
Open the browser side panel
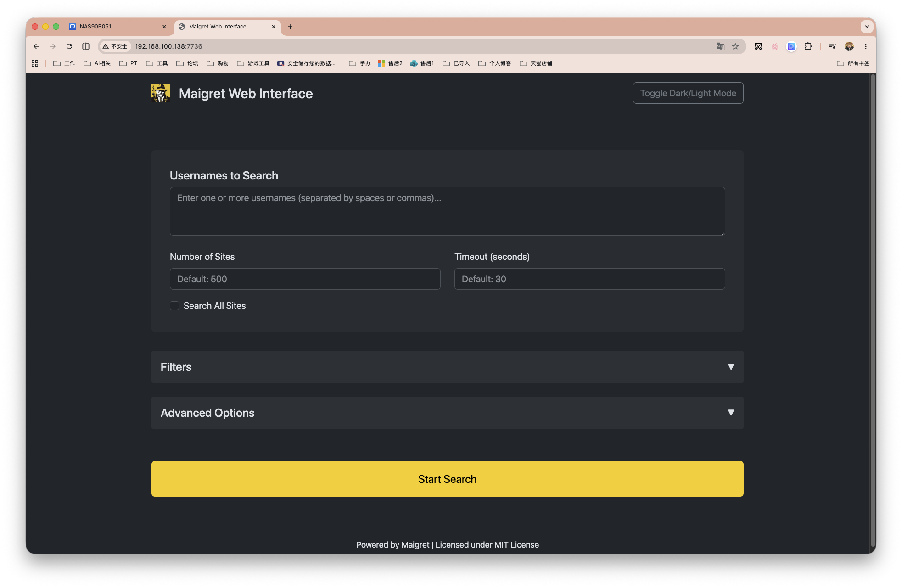(86, 46)
